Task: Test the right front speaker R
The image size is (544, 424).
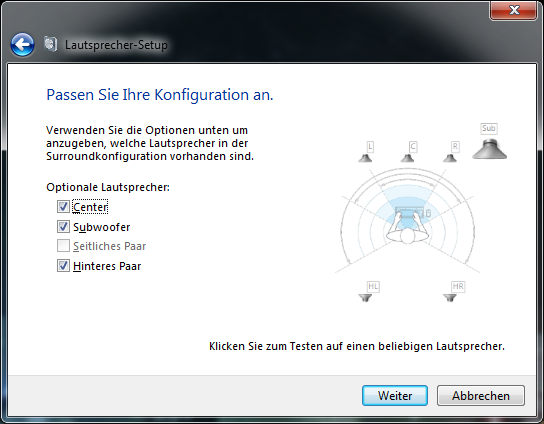Action: tap(450, 158)
